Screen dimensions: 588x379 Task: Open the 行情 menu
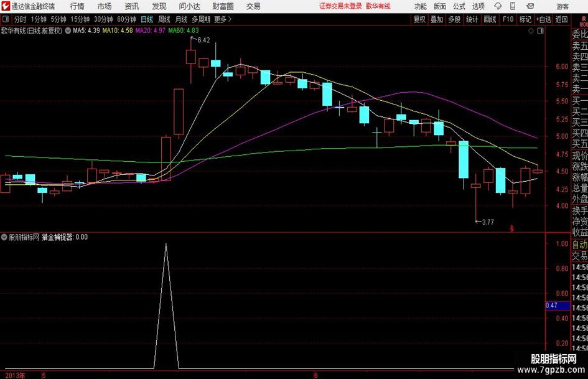pyautogui.click(x=77, y=6)
